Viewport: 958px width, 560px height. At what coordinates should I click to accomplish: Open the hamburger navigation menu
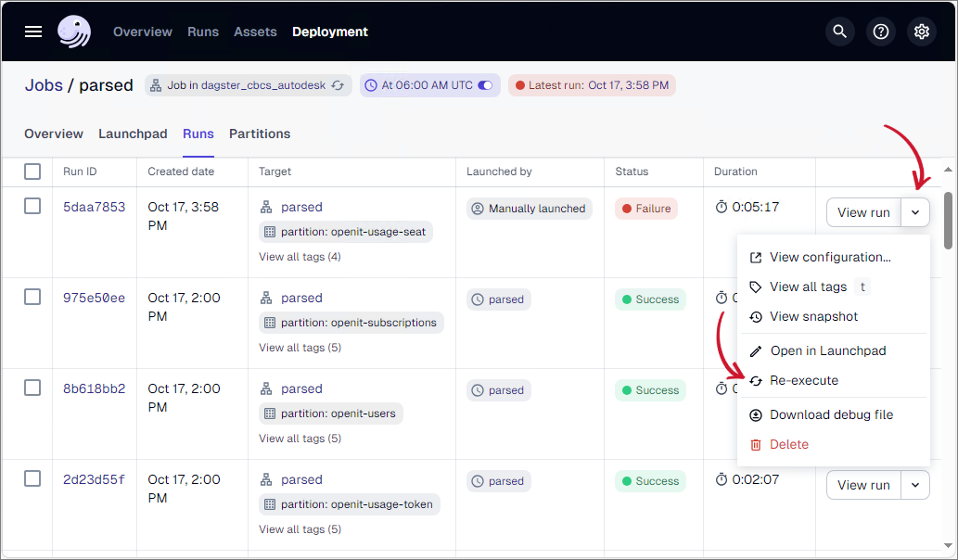33,32
